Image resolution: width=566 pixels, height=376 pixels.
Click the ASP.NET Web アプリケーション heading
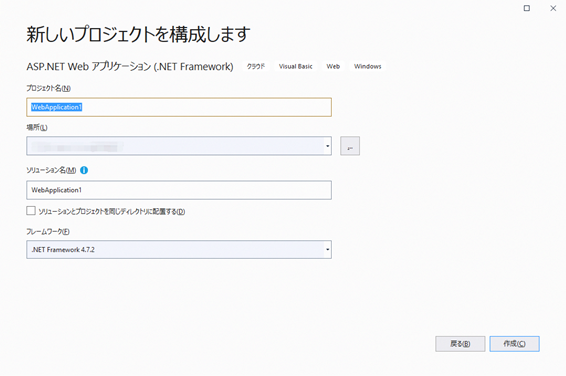coord(130,66)
